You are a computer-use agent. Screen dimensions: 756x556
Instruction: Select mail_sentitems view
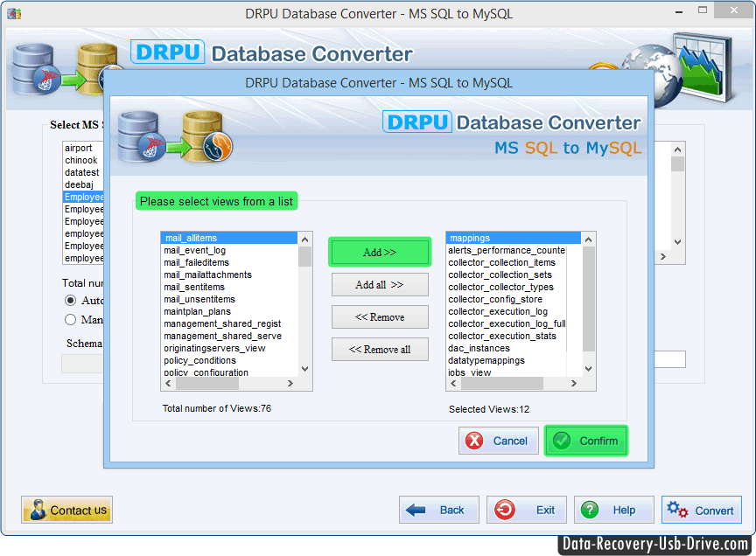coord(229,287)
